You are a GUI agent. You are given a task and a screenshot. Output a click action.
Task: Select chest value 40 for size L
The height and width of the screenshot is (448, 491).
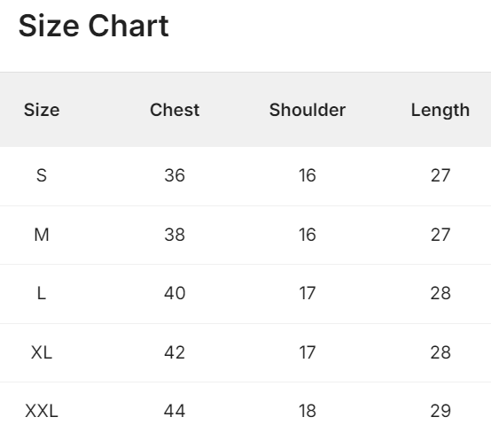(x=175, y=293)
